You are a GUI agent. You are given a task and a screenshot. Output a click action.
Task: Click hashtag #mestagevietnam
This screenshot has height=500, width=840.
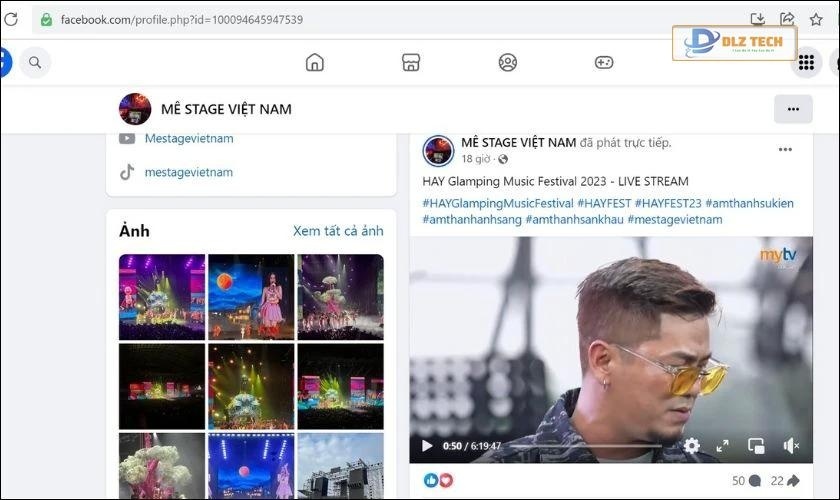675,219
